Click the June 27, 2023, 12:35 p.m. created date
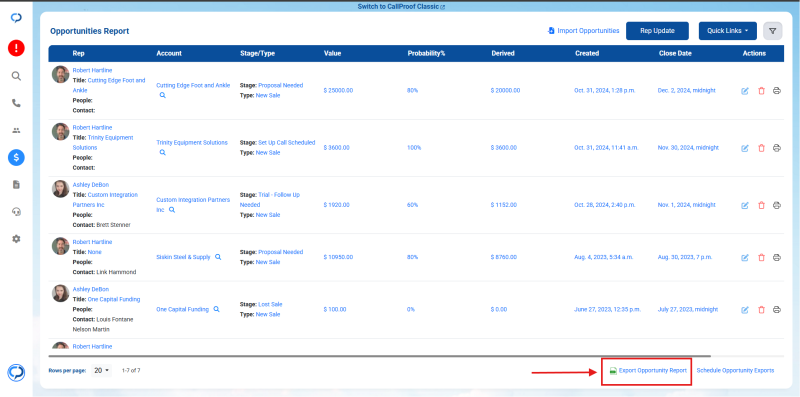The width and height of the screenshot is (800, 397). [607, 309]
